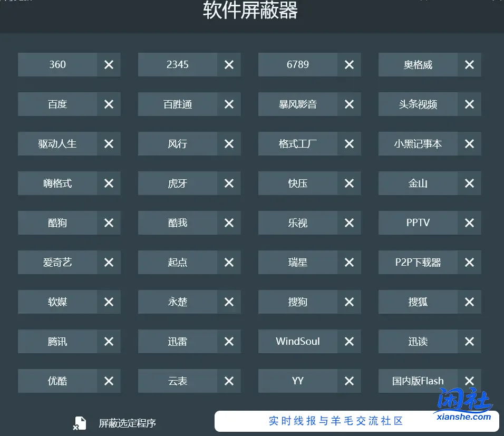Remove PPTV using its X icon
This screenshot has height=436, width=504.
(x=469, y=222)
